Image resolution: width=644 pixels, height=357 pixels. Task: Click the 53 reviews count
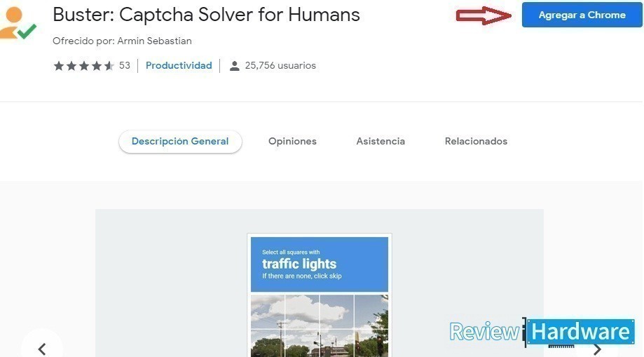click(x=125, y=65)
